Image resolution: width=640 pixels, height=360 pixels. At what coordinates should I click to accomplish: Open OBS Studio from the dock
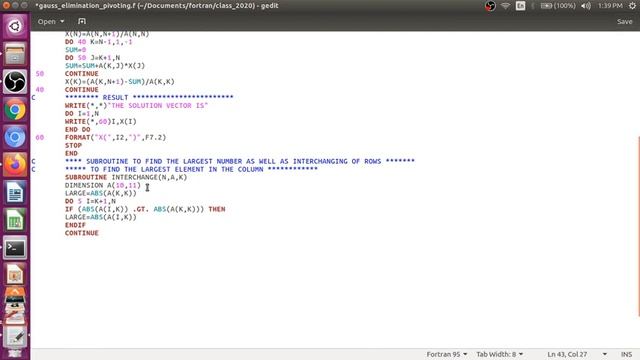tap(15, 82)
